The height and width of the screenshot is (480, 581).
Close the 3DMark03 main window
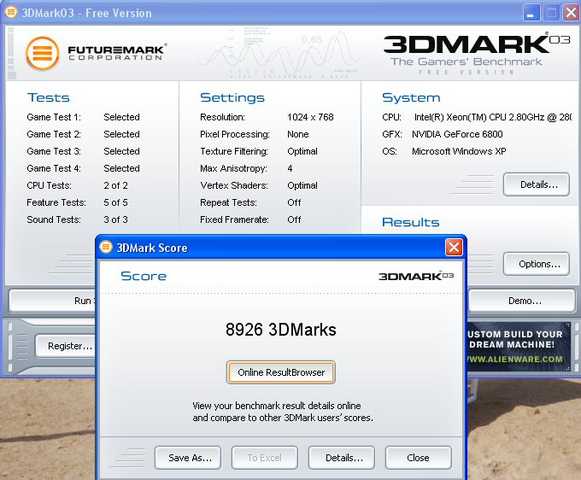click(571, 13)
